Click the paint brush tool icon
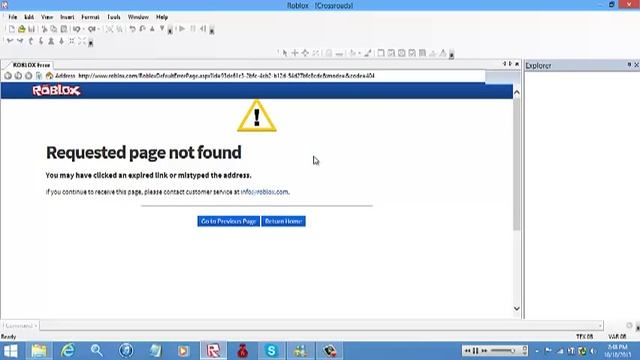The width and height of the screenshot is (640, 360). 368,53
